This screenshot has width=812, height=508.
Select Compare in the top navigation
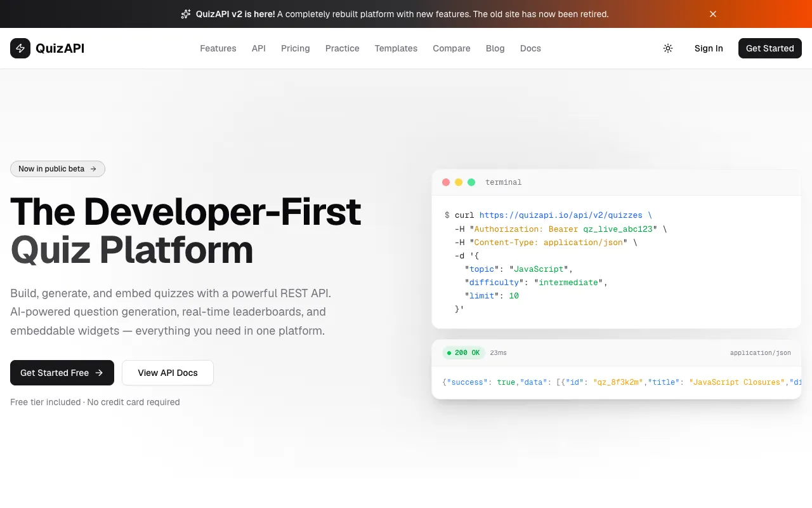point(452,48)
